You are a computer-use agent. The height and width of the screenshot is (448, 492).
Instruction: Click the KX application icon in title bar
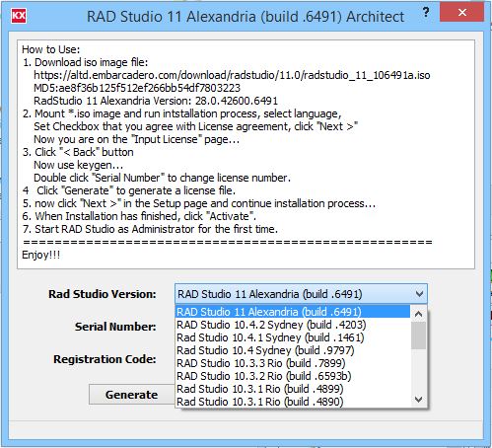point(19,16)
